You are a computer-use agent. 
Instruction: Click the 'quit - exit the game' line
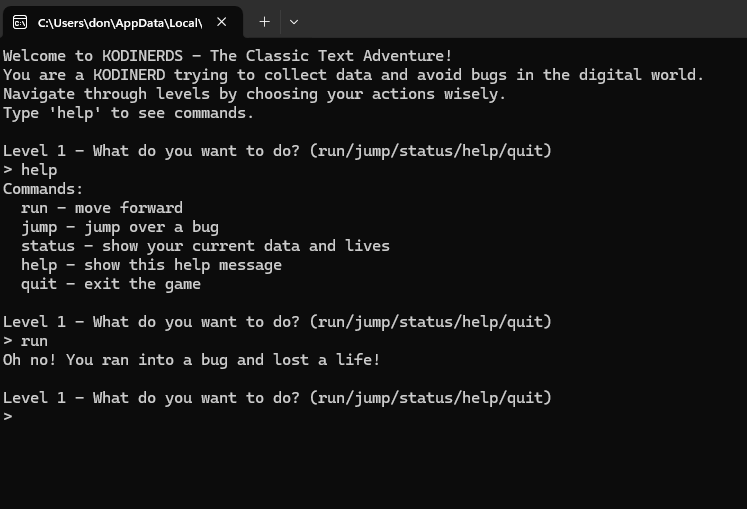click(x=111, y=285)
